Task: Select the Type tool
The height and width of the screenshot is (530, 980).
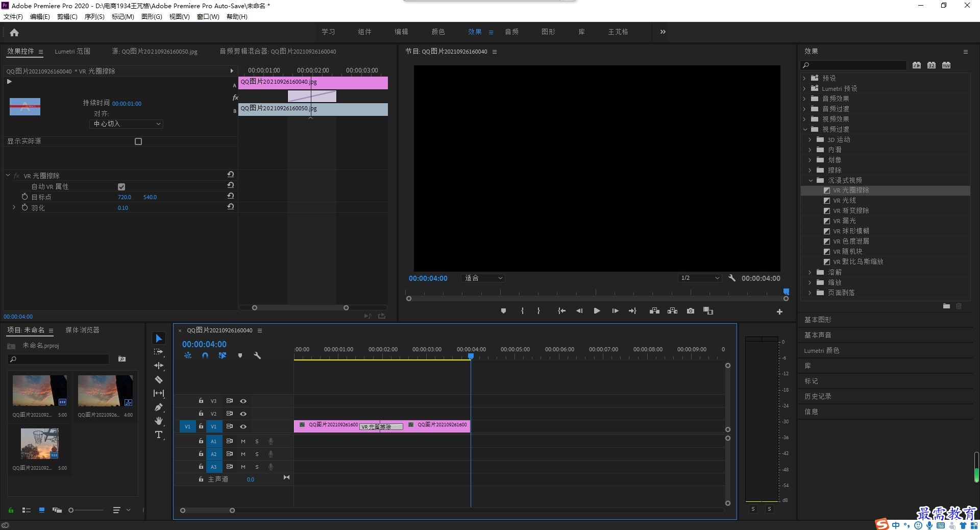Action: click(x=159, y=435)
